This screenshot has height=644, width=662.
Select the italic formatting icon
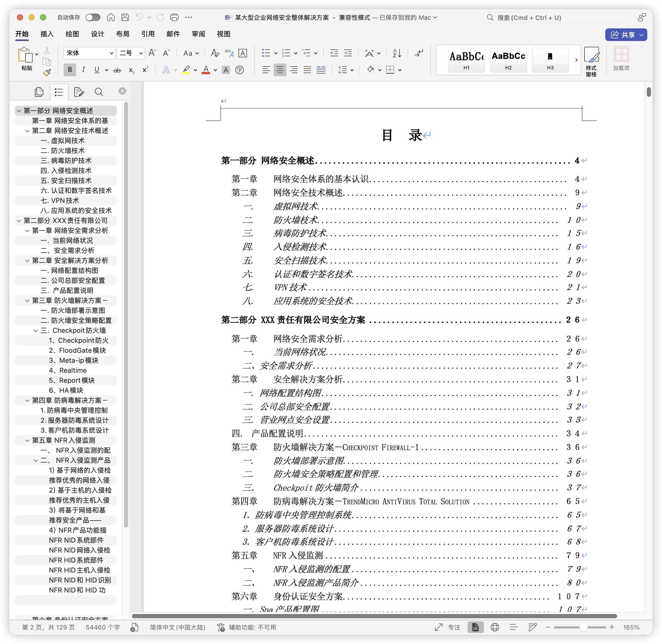83,70
